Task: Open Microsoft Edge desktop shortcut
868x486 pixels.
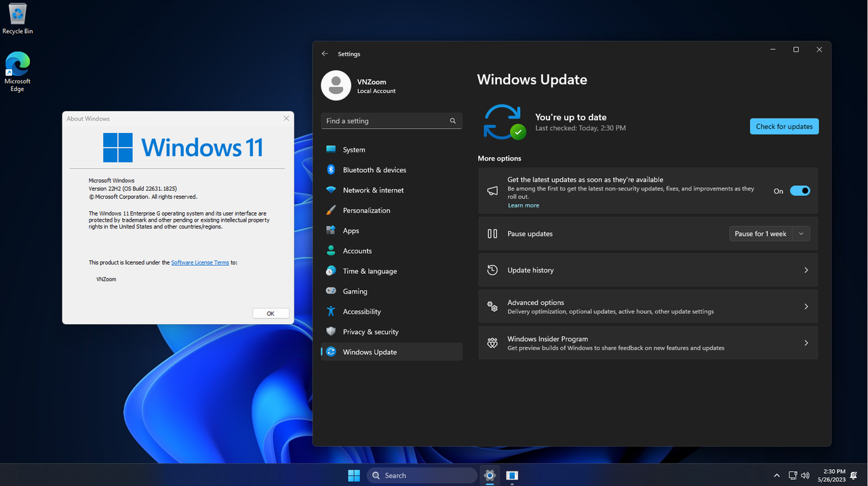Action: click(18, 72)
